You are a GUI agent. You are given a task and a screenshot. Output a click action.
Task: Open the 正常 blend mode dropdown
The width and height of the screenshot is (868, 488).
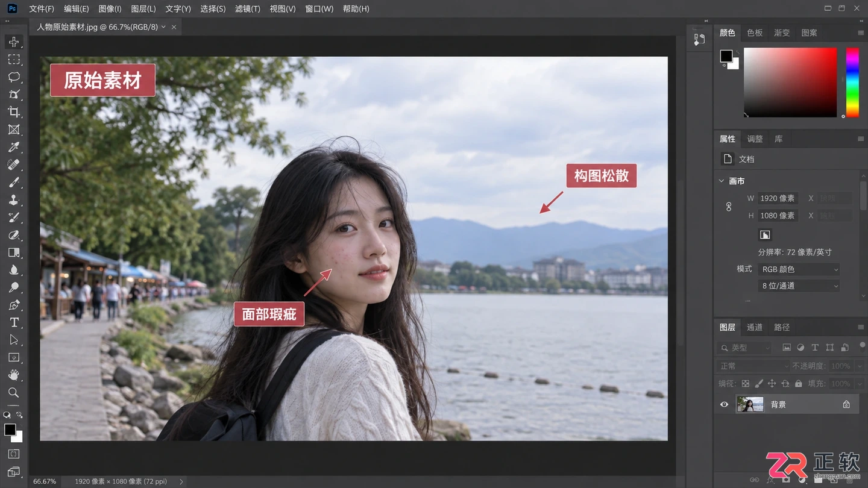click(753, 366)
